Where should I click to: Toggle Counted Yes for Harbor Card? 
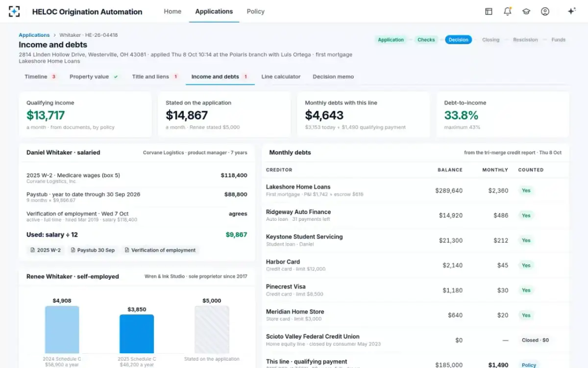tap(526, 265)
